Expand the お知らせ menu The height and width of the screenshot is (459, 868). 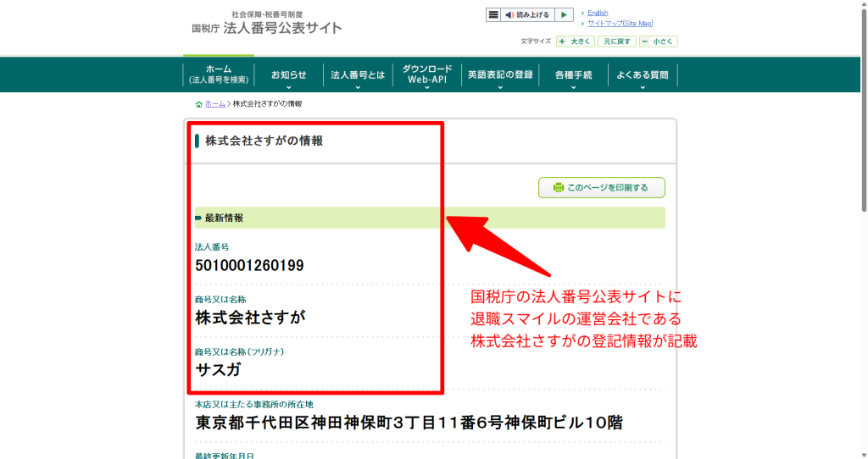(288, 75)
